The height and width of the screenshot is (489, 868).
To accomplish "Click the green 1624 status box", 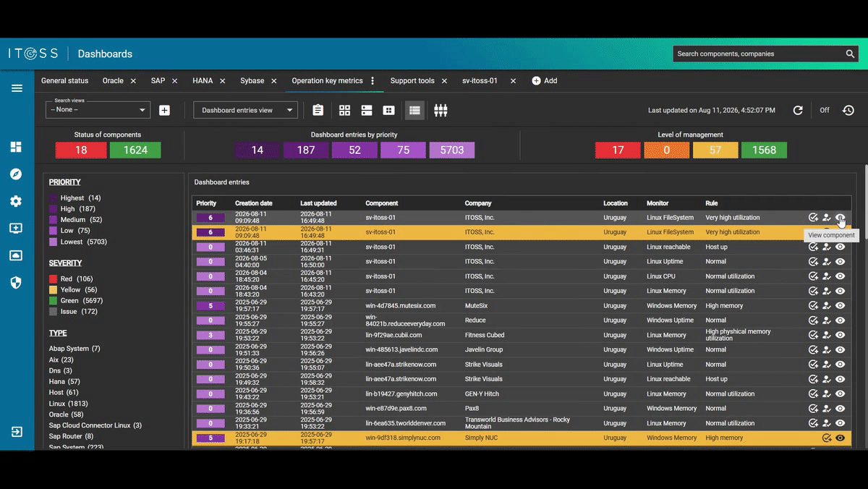I will (x=135, y=150).
